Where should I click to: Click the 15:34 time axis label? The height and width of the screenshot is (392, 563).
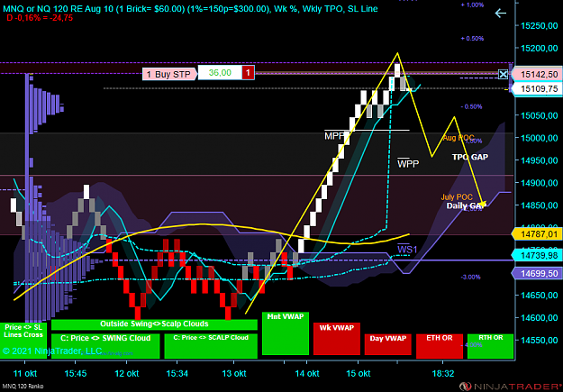click(x=177, y=373)
